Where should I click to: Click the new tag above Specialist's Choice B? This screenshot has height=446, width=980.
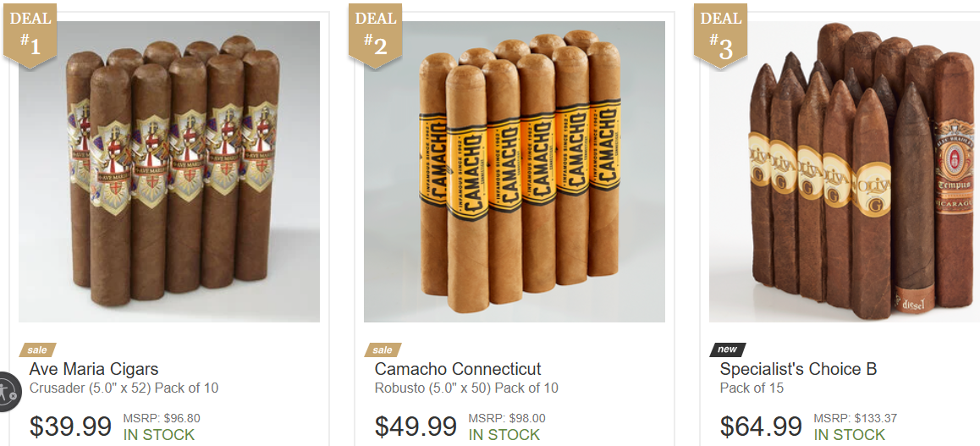[x=728, y=350]
